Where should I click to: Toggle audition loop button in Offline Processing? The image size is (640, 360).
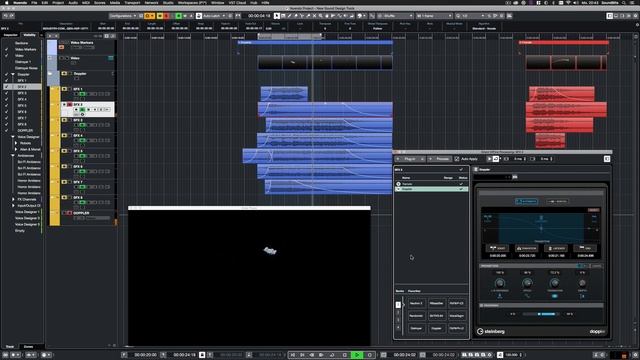[x=496, y=159]
